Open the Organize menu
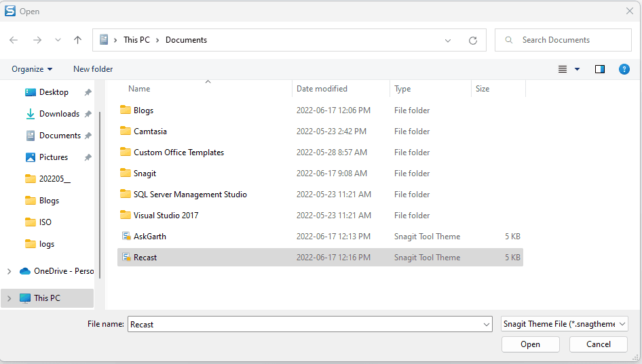 point(32,69)
